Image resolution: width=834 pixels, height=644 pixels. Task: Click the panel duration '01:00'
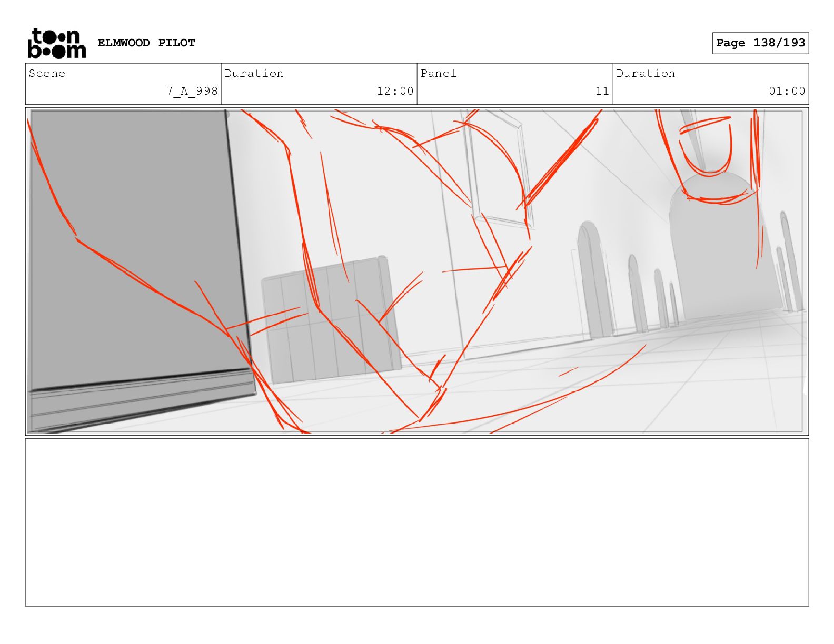point(787,91)
